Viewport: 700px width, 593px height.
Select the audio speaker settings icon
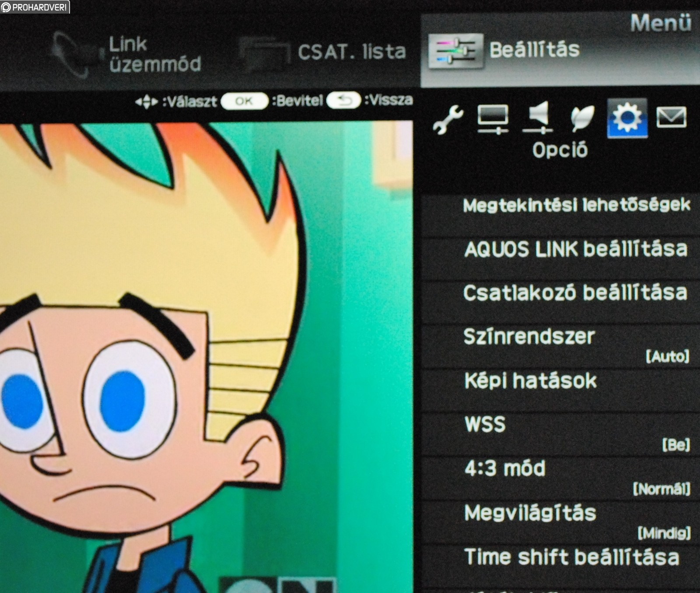pyautogui.click(x=538, y=117)
